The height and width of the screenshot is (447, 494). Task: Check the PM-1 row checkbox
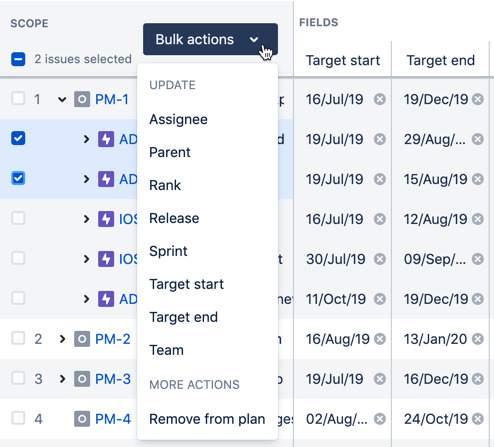point(18,99)
